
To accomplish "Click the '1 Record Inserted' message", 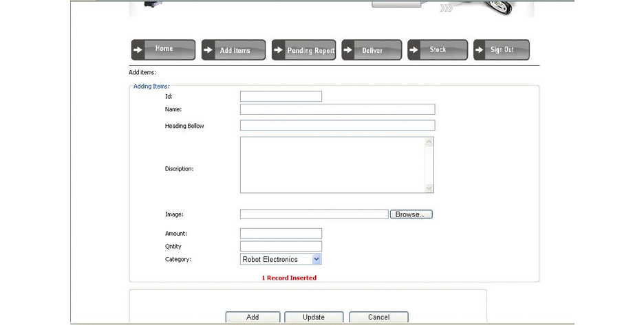I will click(289, 278).
